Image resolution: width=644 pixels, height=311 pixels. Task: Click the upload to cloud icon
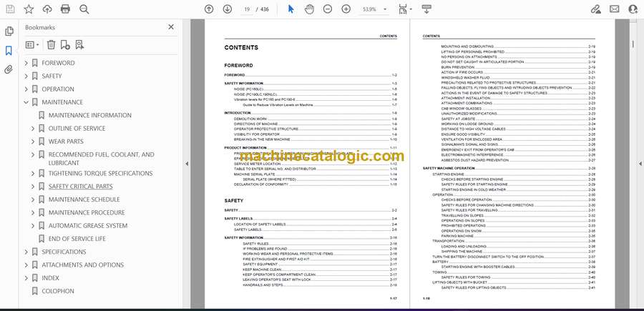coord(47,9)
